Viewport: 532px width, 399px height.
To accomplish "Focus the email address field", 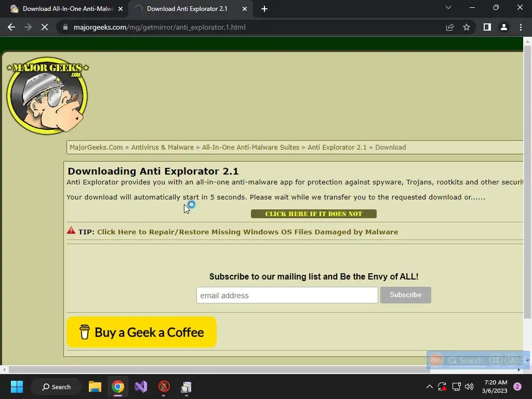I will 287,295.
